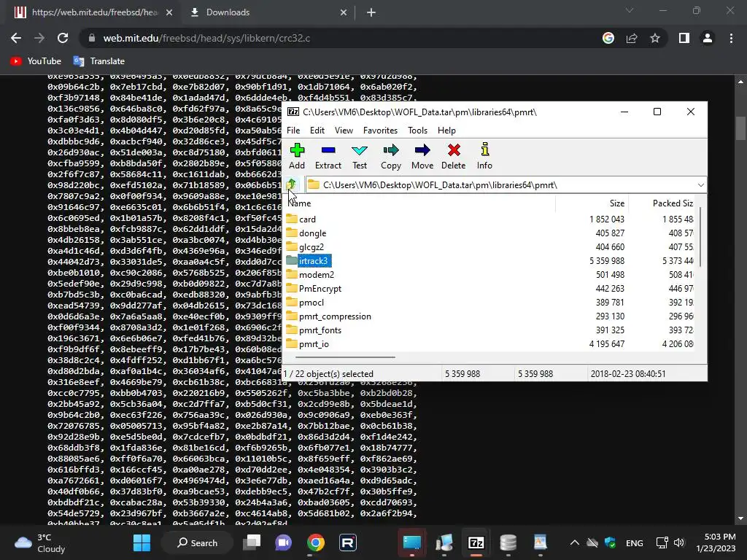The width and height of the screenshot is (747, 560).
Task: Close the crc32.c browser tab
Action: click(x=169, y=12)
